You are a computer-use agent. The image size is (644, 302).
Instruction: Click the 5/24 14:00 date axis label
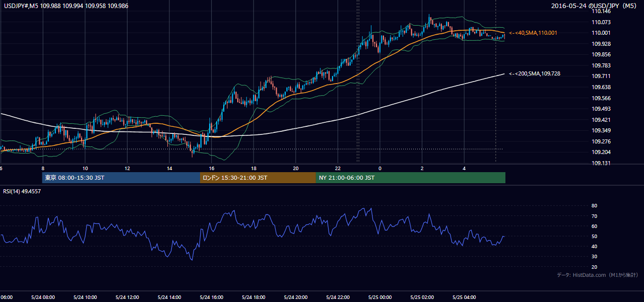[169, 297]
